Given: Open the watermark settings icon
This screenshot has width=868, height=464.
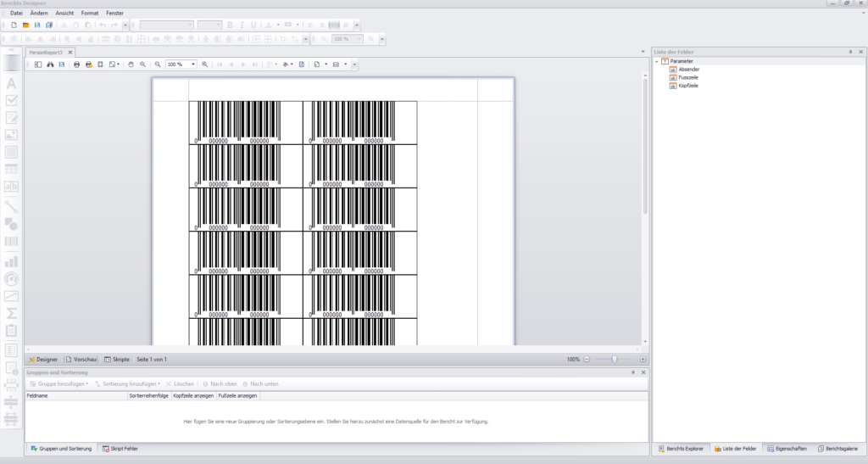Looking at the screenshot, I should pos(302,64).
